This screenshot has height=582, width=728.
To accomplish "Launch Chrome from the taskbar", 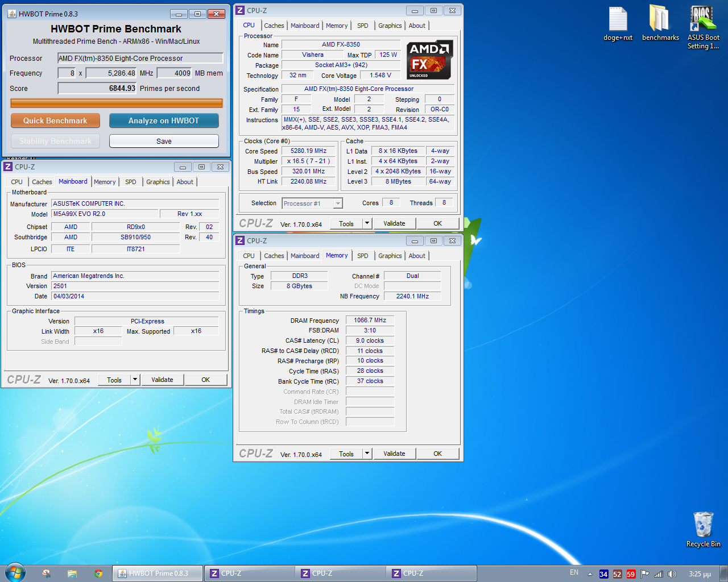I will click(98, 573).
